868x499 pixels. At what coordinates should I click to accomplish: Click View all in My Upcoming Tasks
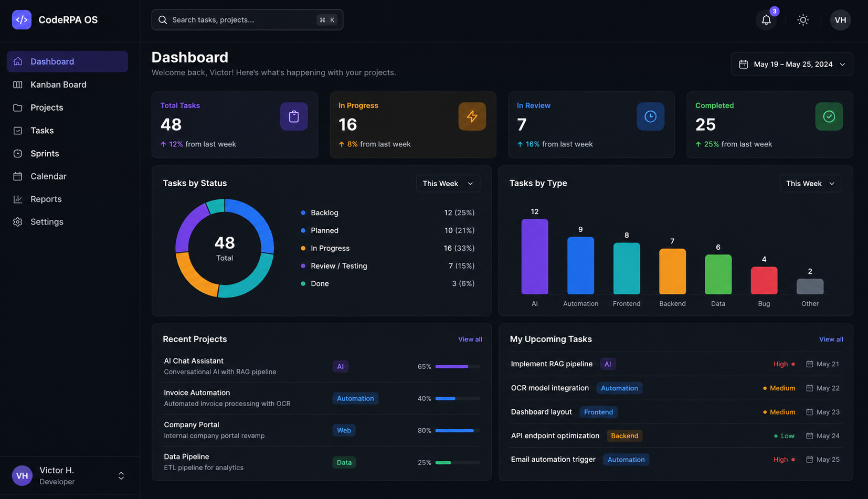coord(831,339)
